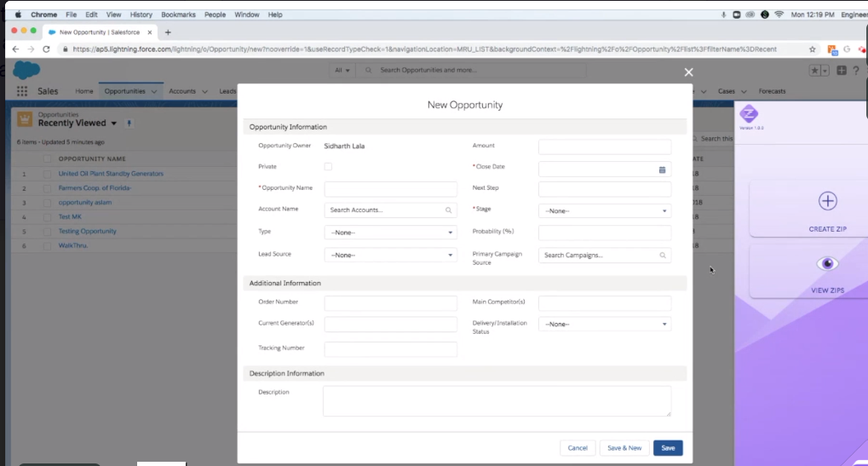Select checkbox for opportunity aslam row
This screenshot has height=466, width=868.
pos(47,203)
